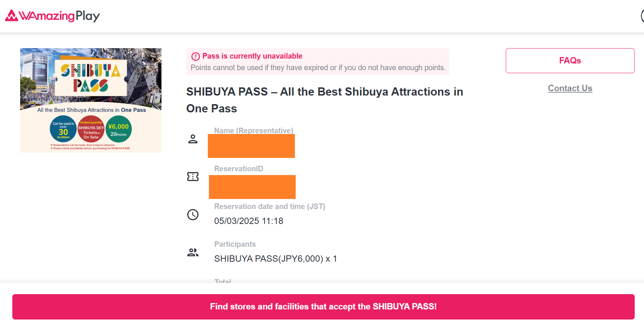
Task: Click the partially visible top-right circular icon
Action: 642,16
